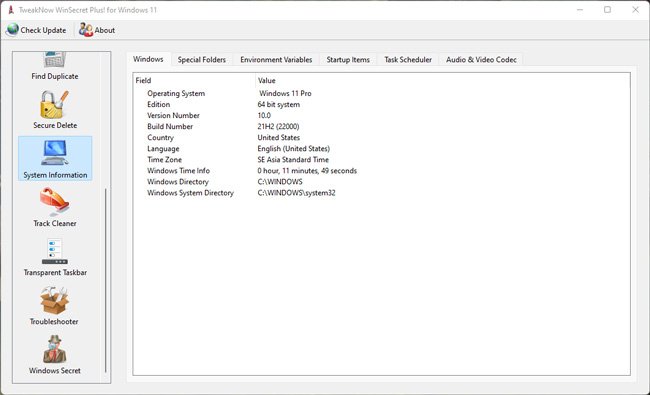Screen dimensions: 650x395
Task: Click the Field column header
Action: (x=194, y=80)
